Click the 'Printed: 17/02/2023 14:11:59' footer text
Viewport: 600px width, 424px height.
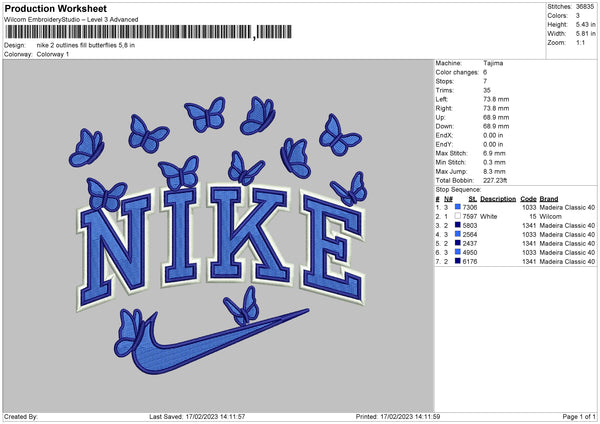point(398,416)
